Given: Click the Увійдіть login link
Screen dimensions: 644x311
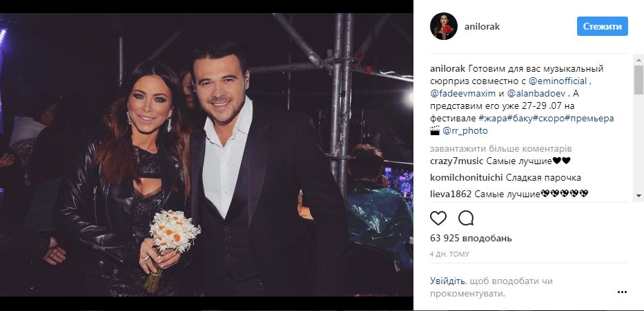Looking at the screenshot, I should click(448, 281).
